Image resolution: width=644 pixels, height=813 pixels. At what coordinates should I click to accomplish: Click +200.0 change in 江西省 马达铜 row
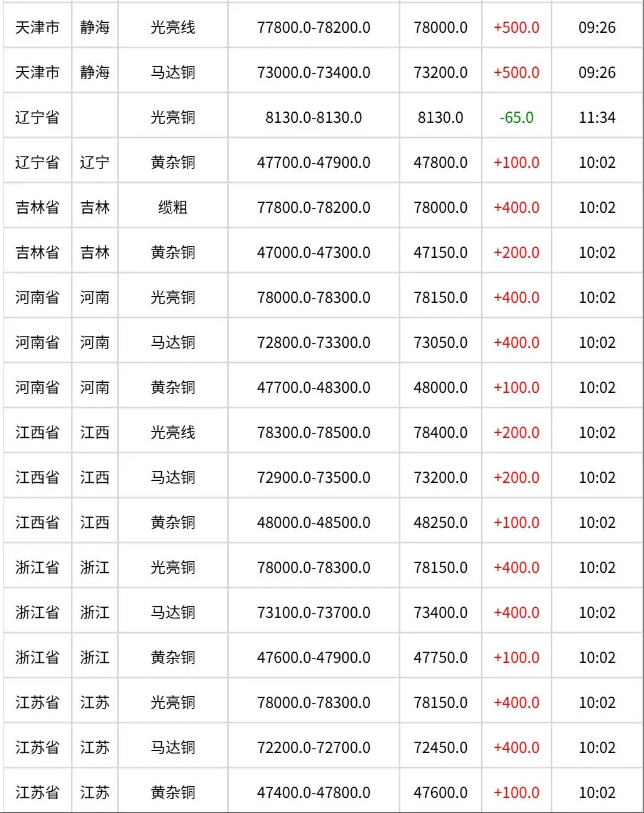(x=516, y=478)
